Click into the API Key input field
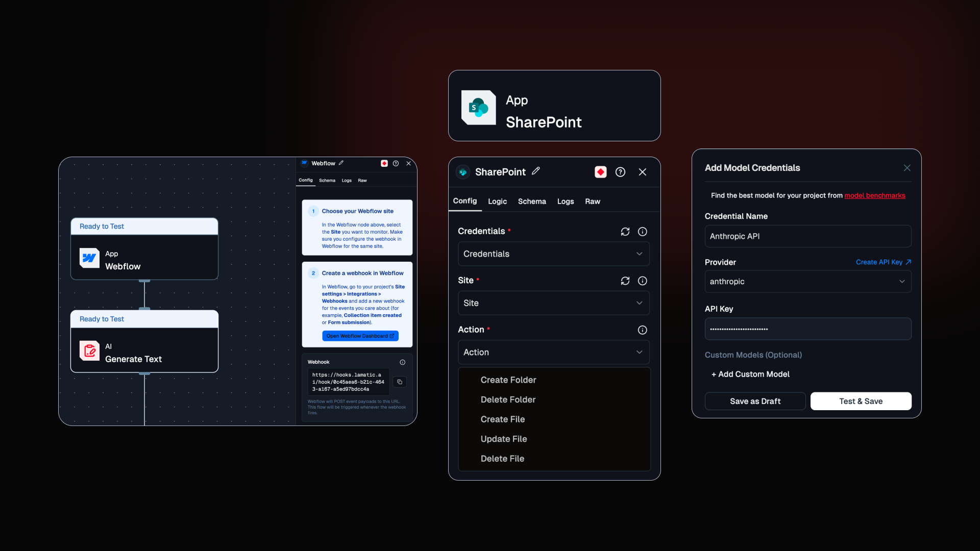The height and width of the screenshot is (551, 980). coord(807,329)
